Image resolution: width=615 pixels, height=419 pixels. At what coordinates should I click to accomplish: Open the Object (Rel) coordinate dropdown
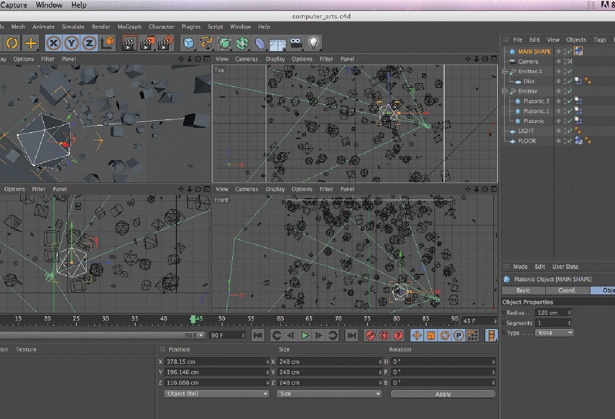[215, 394]
